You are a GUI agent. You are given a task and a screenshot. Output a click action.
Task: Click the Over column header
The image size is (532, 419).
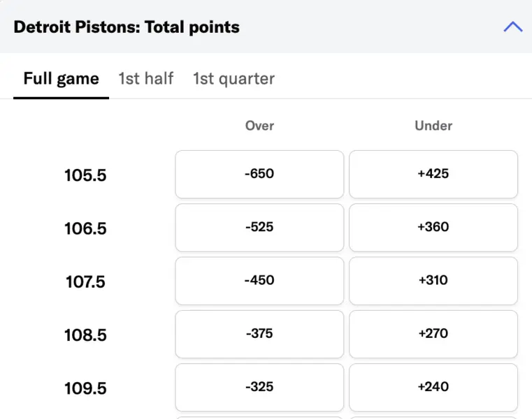click(259, 126)
